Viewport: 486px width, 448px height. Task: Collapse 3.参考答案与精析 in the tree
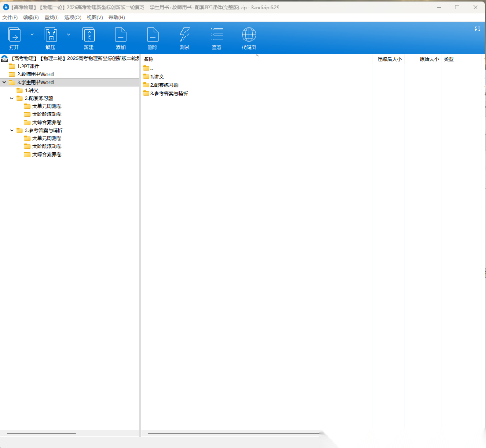(12, 130)
